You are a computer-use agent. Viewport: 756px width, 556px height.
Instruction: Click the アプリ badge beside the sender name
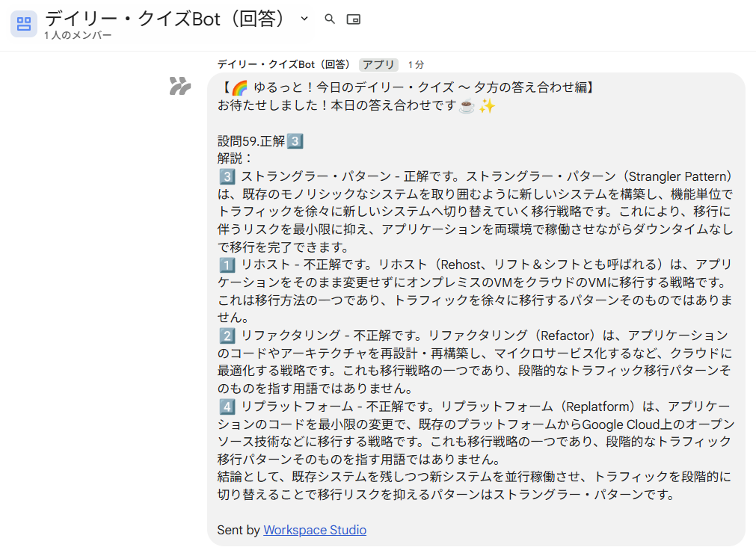pos(378,65)
